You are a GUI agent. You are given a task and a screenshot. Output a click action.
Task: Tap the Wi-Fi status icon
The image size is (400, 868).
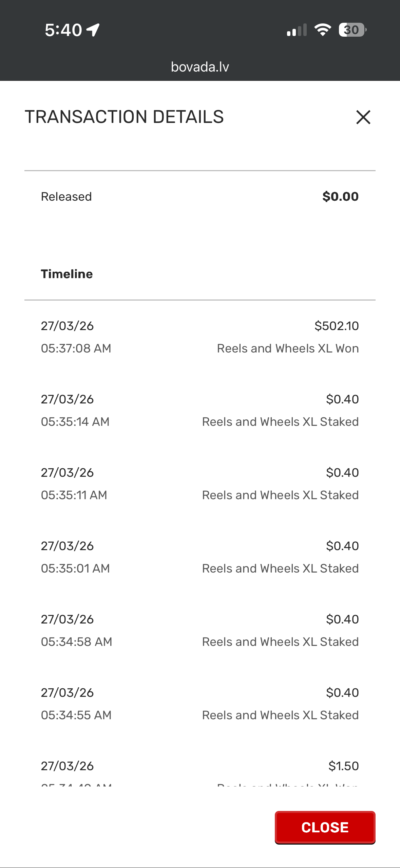pyautogui.click(x=323, y=30)
